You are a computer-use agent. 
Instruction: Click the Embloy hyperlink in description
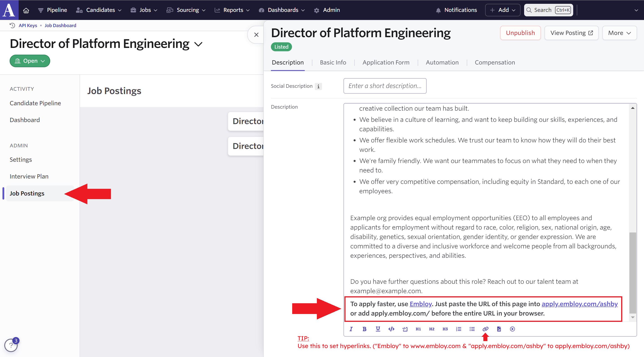(421, 304)
